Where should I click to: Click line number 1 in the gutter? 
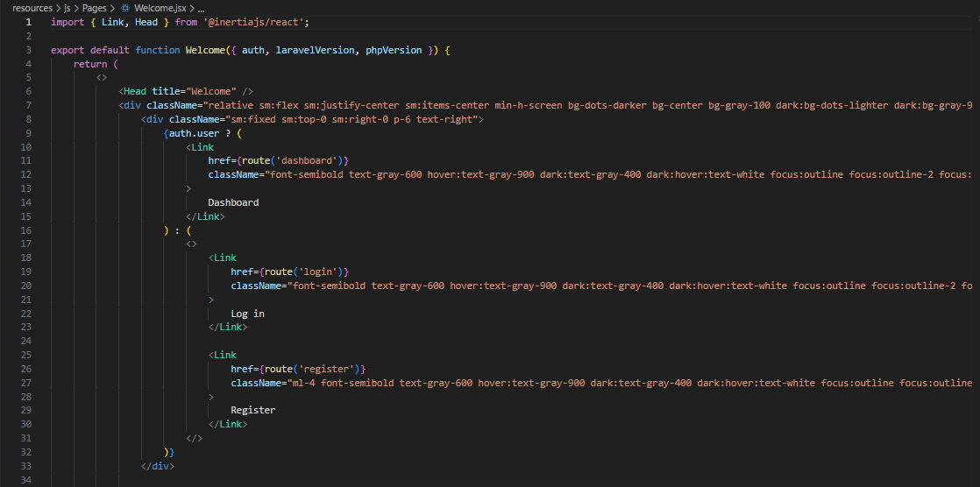[28, 22]
